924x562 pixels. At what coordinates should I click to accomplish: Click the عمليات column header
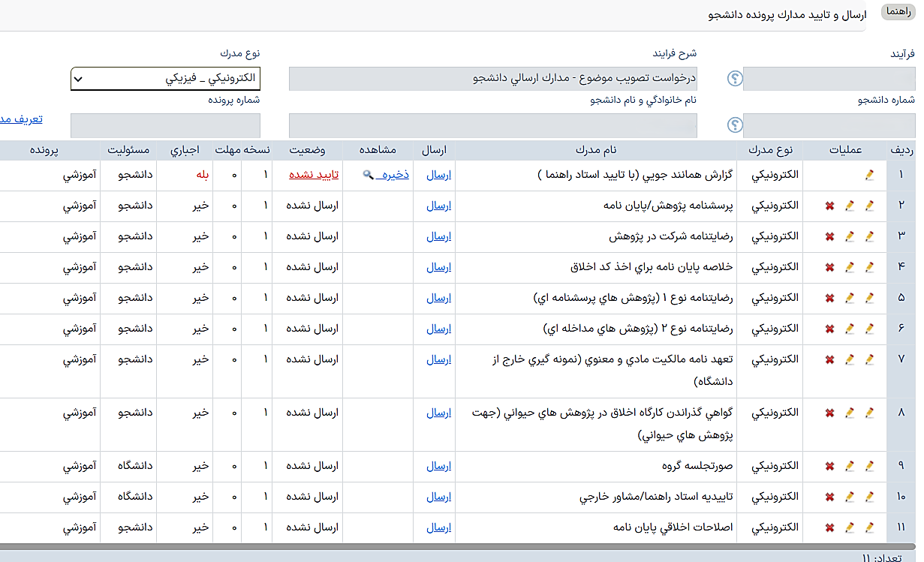[x=844, y=150]
